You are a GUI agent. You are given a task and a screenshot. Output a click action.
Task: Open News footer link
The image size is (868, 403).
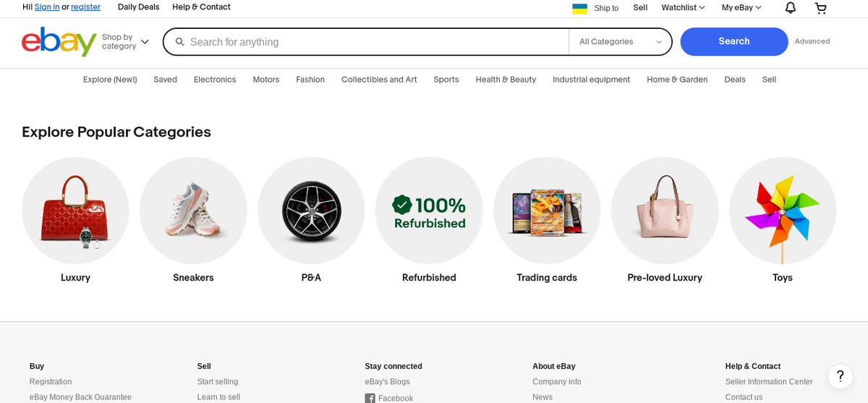542,397
